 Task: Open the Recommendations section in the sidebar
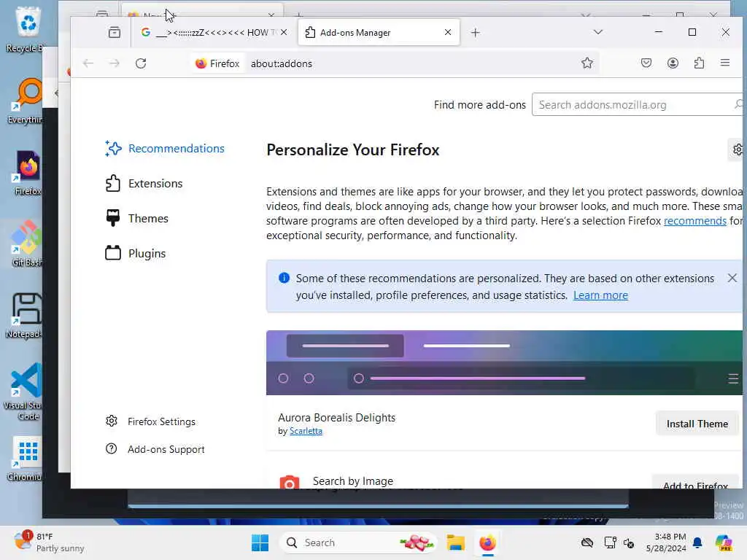point(164,149)
